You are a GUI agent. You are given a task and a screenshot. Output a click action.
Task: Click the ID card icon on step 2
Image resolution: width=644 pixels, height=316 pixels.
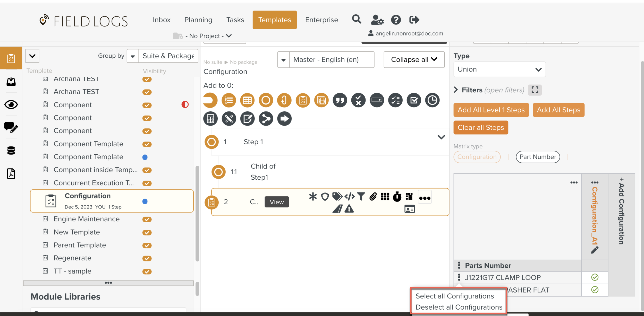[x=410, y=209]
